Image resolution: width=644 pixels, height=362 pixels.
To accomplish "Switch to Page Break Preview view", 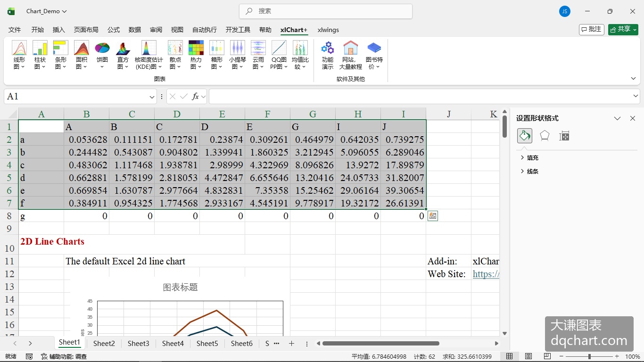I will click(x=547, y=356).
